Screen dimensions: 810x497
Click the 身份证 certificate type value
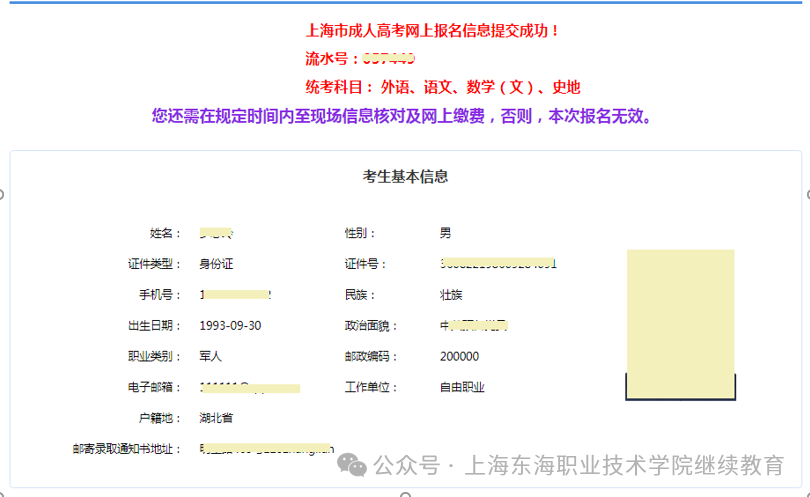(x=216, y=264)
